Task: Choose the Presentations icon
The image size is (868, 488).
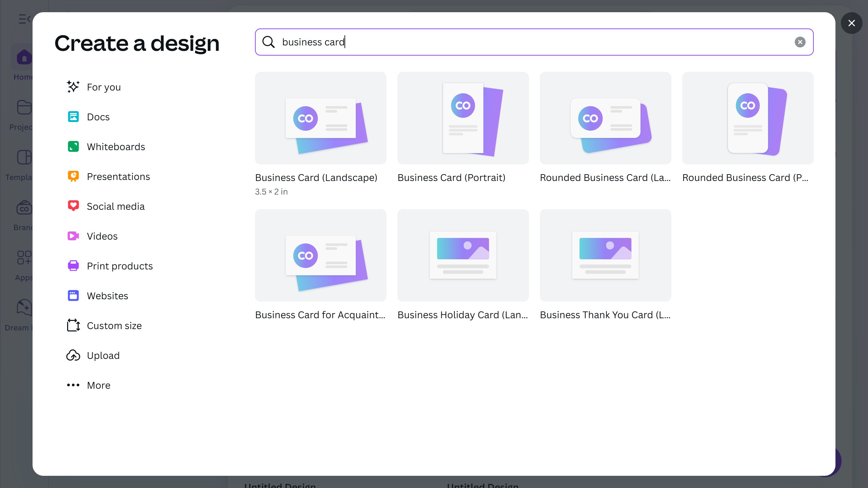Action: pyautogui.click(x=73, y=177)
